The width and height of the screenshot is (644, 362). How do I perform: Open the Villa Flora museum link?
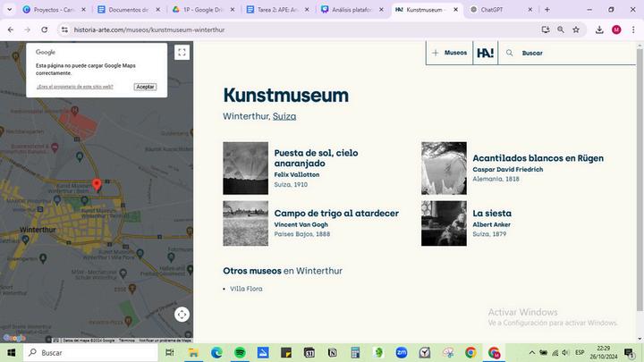(246, 289)
